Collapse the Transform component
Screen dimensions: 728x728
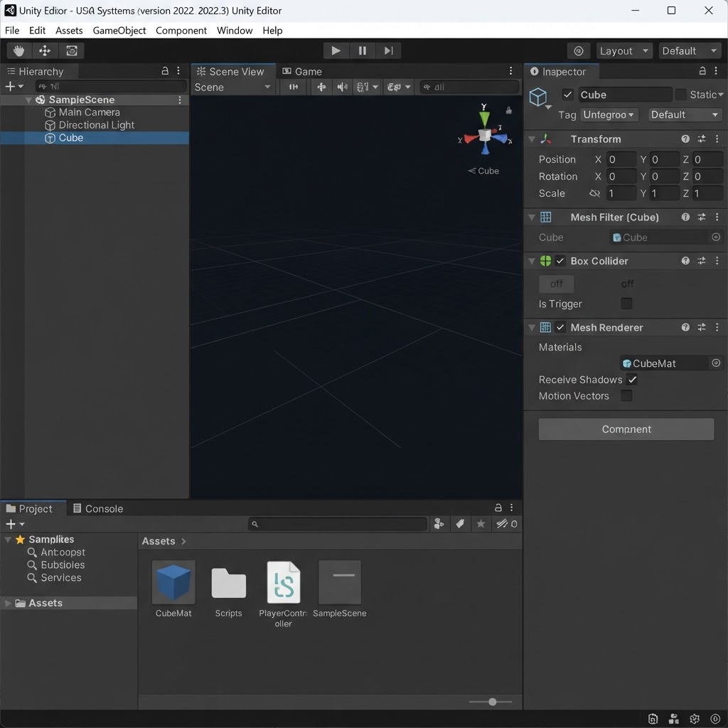[x=532, y=139]
